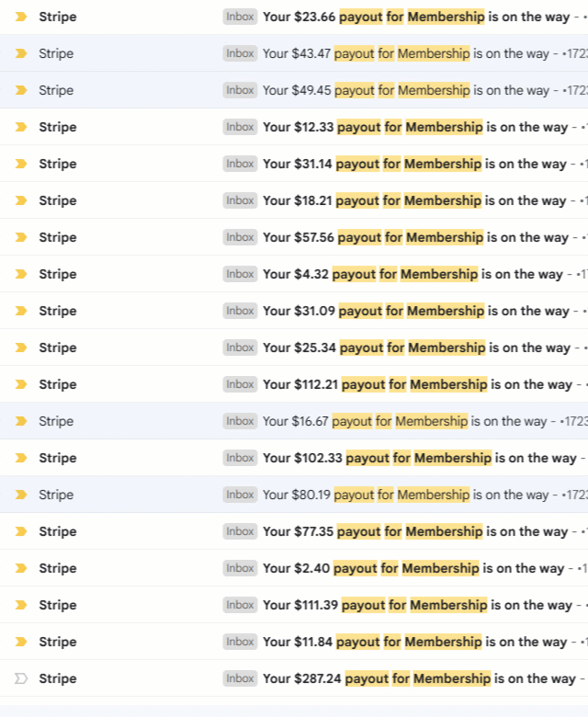Click the Inbox label on the $80.19 email
The width and height of the screenshot is (588, 717).
pyautogui.click(x=240, y=495)
